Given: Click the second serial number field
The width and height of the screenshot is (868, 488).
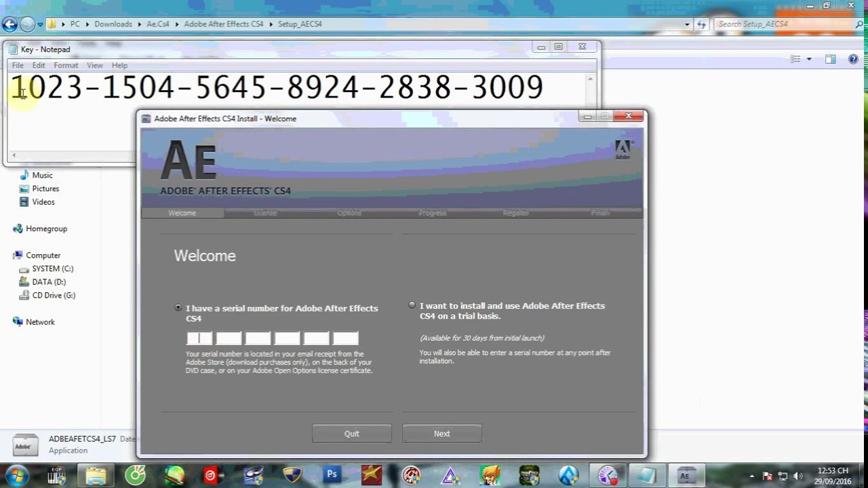Looking at the screenshot, I should pyautogui.click(x=229, y=338).
